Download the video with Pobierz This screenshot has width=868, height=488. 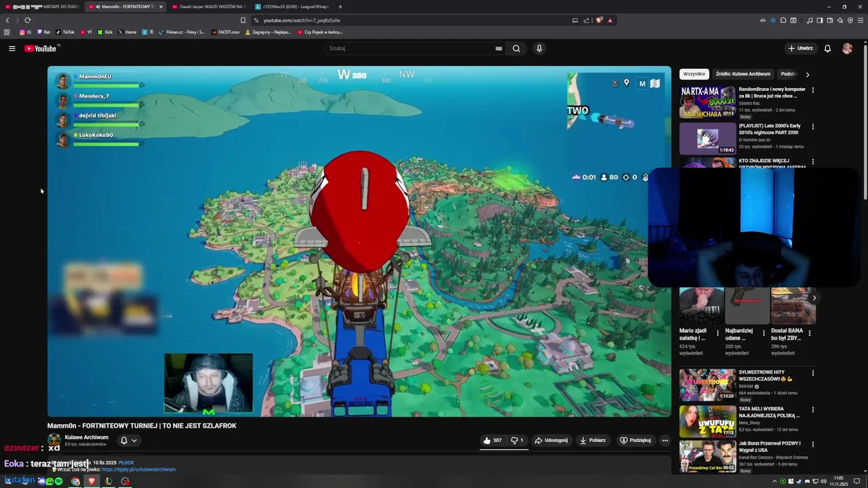pyautogui.click(x=593, y=440)
